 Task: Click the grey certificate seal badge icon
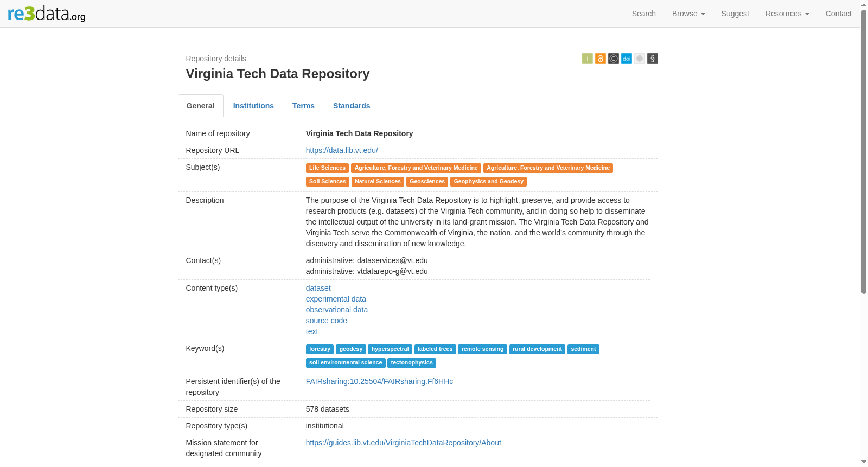click(639, 59)
